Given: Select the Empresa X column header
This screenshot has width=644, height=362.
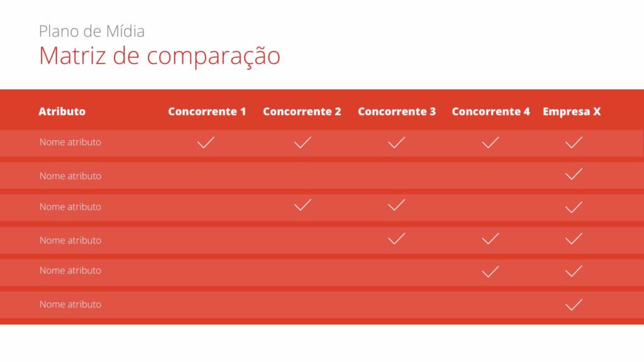Looking at the screenshot, I should (572, 112).
